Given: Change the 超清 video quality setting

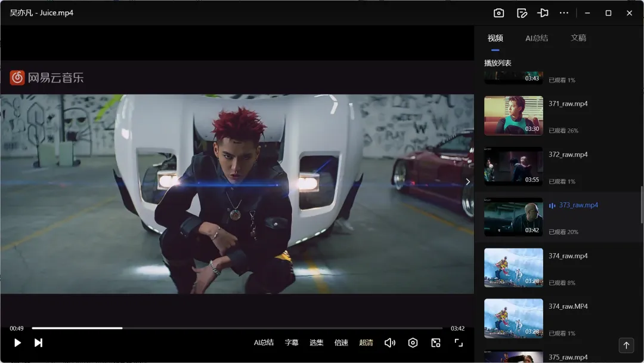Looking at the screenshot, I should pos(366,343).
